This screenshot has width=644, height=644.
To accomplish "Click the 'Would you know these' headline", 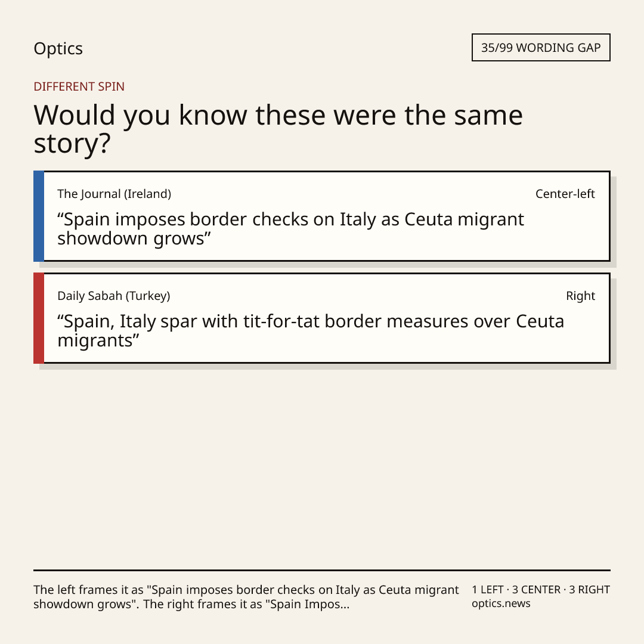I will (x=278, y=129).
